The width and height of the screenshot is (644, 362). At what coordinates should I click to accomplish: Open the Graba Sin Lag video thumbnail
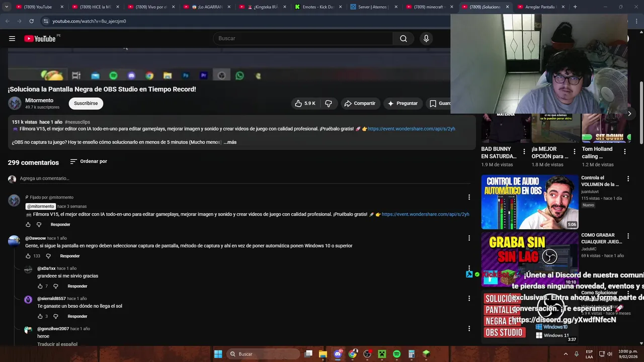[530, 259]
